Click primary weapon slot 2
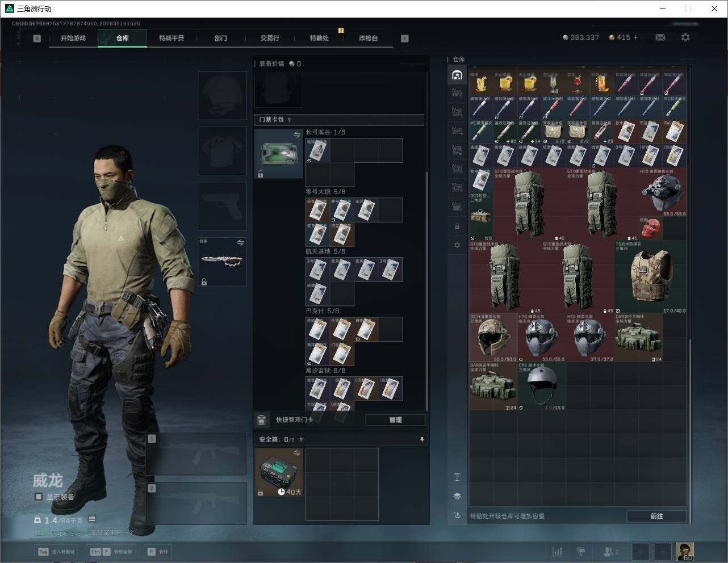The height and width of the screenshot is (563, 728). (x=196, y=503)
